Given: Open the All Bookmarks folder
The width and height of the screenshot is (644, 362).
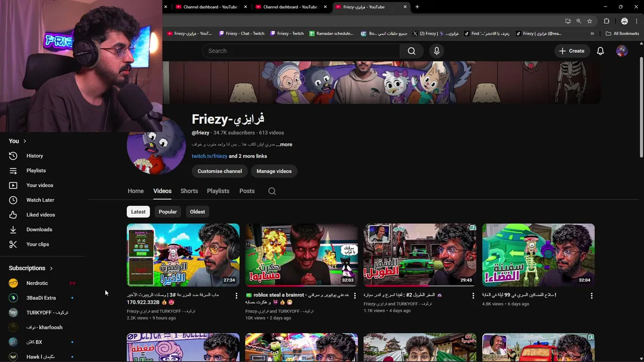Looking at the screenshot, I should coord(622,34).
